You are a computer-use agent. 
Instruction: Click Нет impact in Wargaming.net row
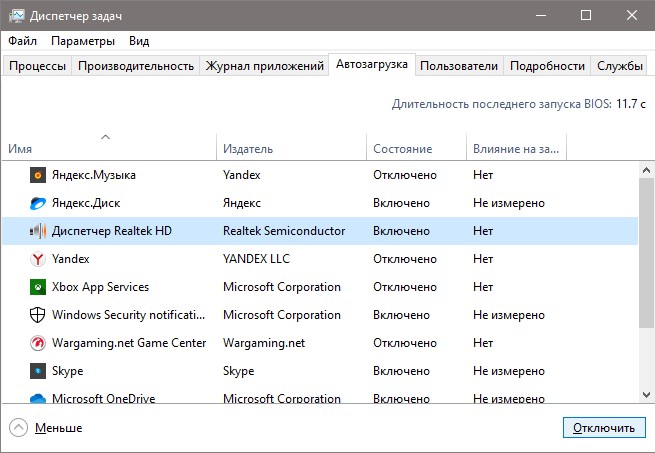[x=483, y=343]
